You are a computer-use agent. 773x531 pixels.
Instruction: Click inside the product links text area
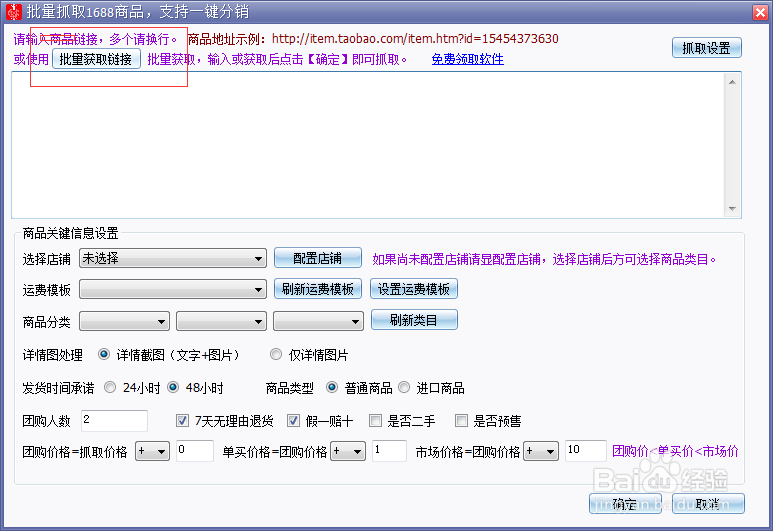point(367,144)
